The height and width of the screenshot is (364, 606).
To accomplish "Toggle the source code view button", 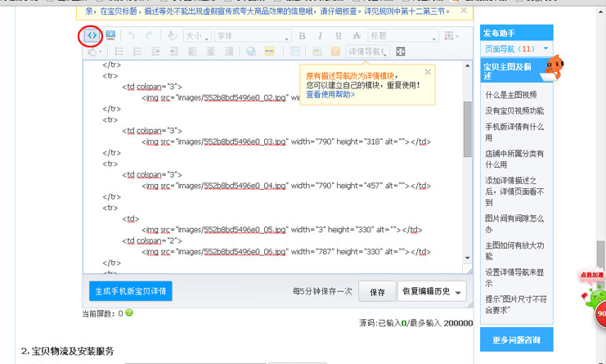I will point(92,35).
